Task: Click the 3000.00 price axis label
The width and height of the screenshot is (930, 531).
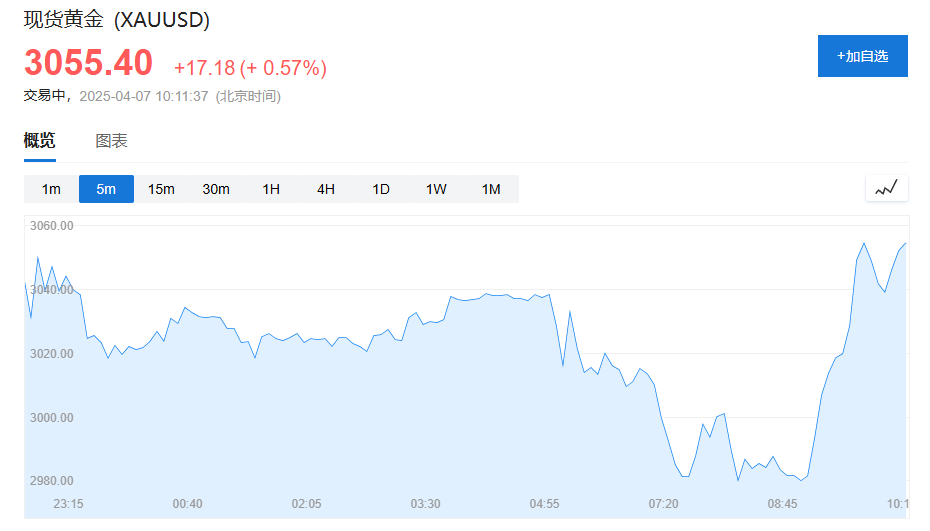Action: (52, 418)
